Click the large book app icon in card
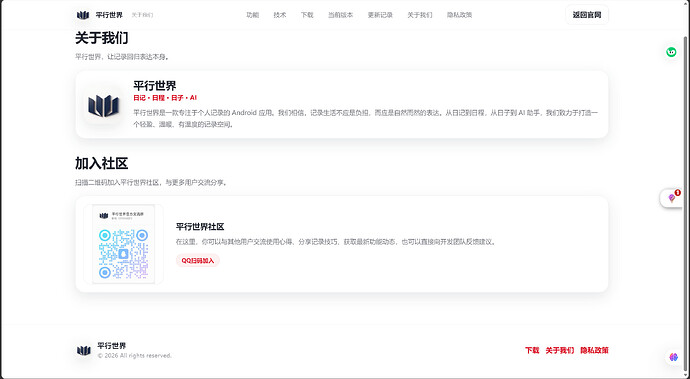The image size is (690, 379). coord(103,105)
